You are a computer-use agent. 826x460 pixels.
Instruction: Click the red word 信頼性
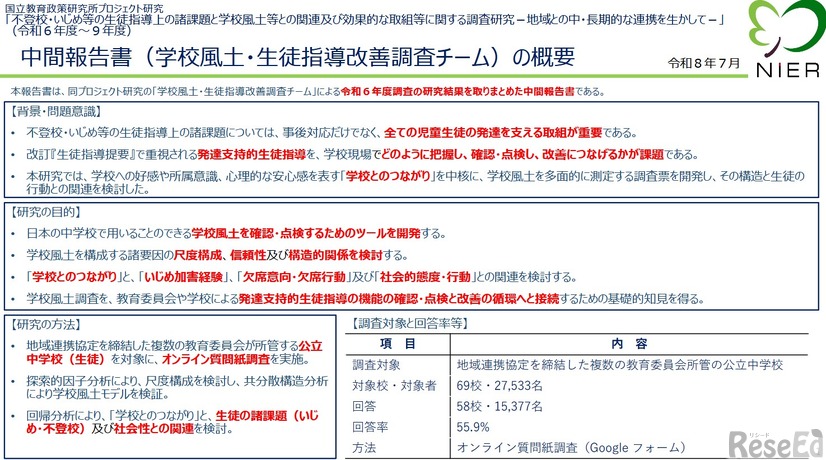248,256
